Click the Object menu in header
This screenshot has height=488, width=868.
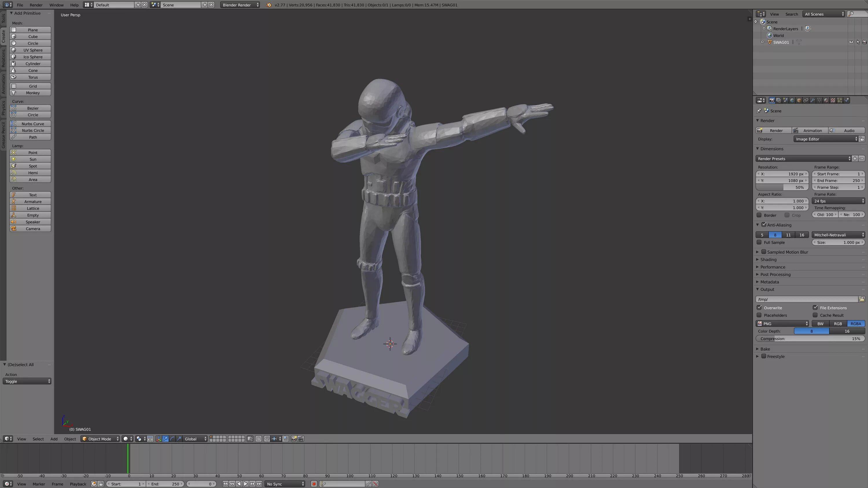pos(69,439)
